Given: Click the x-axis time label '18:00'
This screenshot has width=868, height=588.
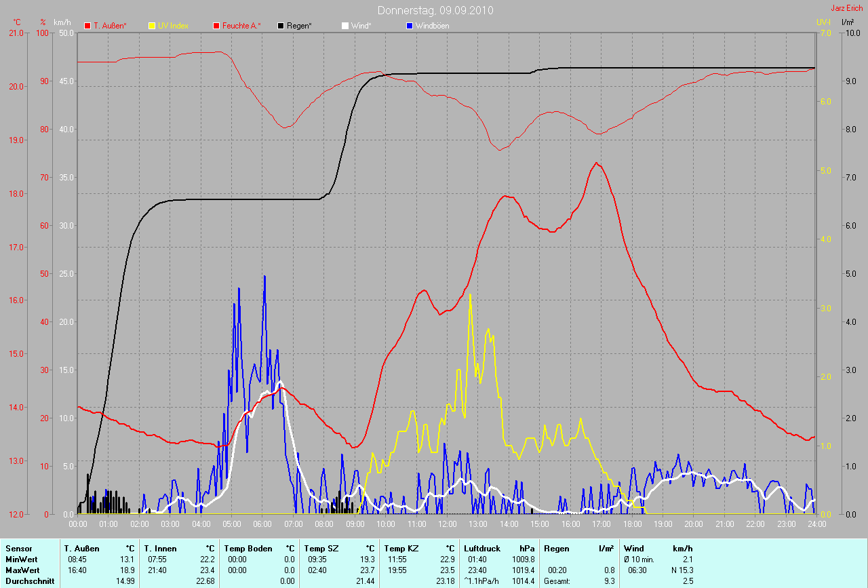Looking at the screenshot, I should coord(632,524).
